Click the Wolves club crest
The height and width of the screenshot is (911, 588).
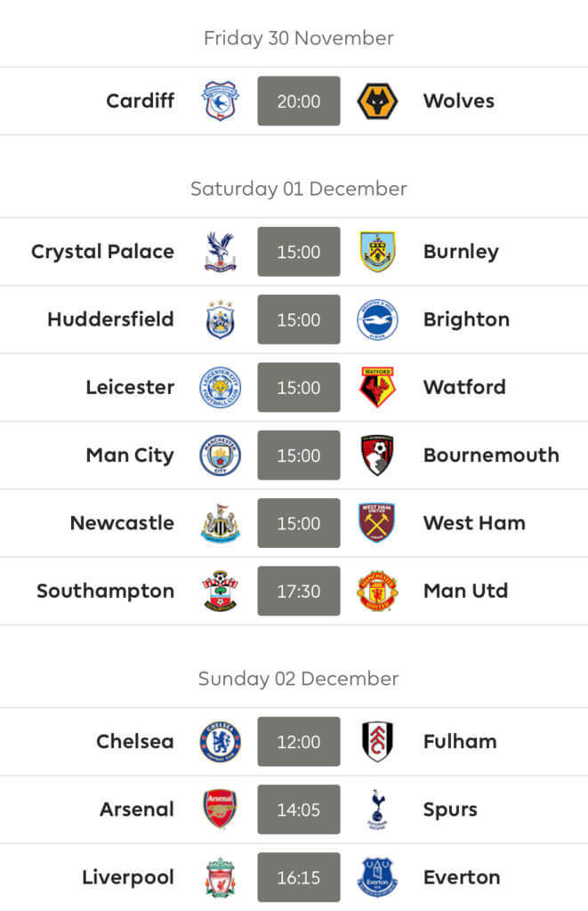377,101
